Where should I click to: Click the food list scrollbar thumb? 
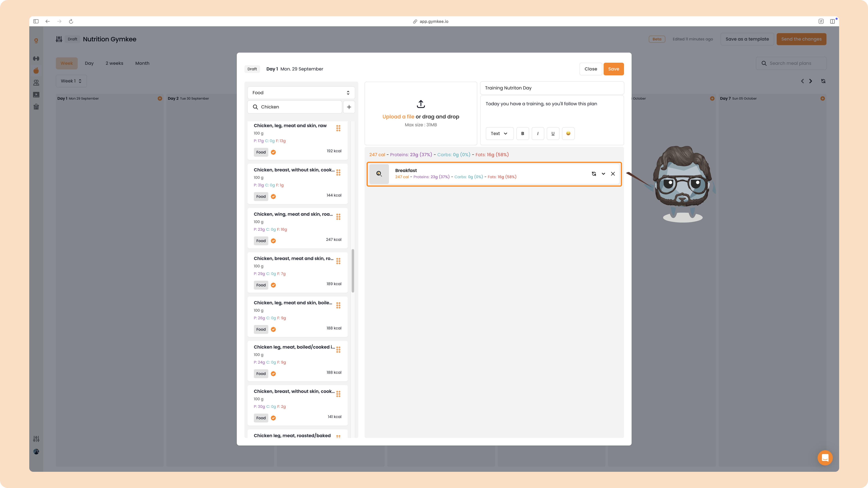pos(353,271)
